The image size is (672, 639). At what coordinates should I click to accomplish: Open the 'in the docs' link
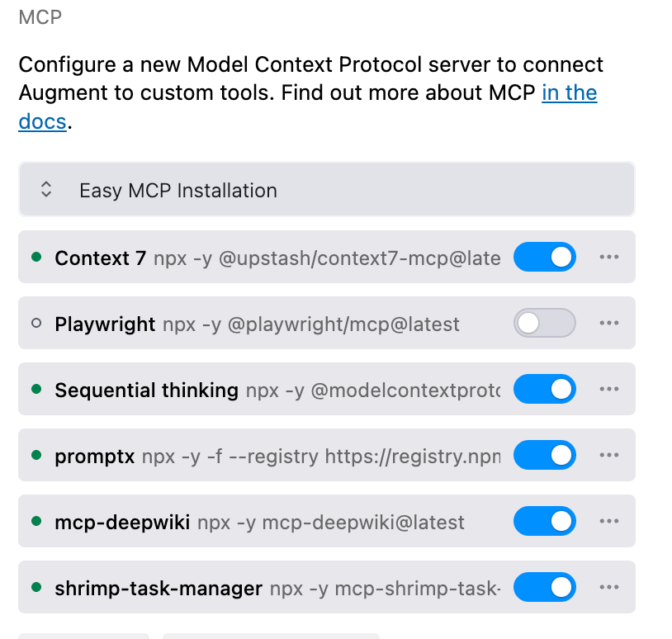(569, 92)
